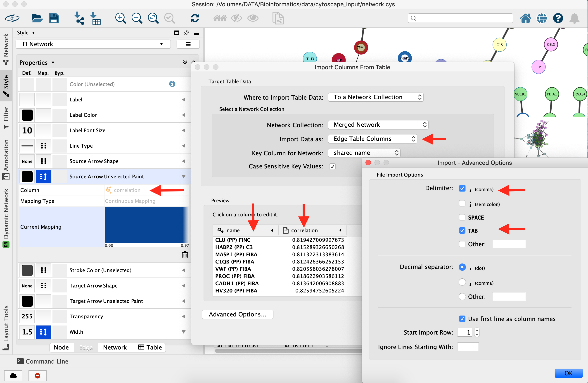Screen dimensions: 588x383
Task: Toggle Case Sensitive Key Values checkbox
Action: [x=332, y=166]
